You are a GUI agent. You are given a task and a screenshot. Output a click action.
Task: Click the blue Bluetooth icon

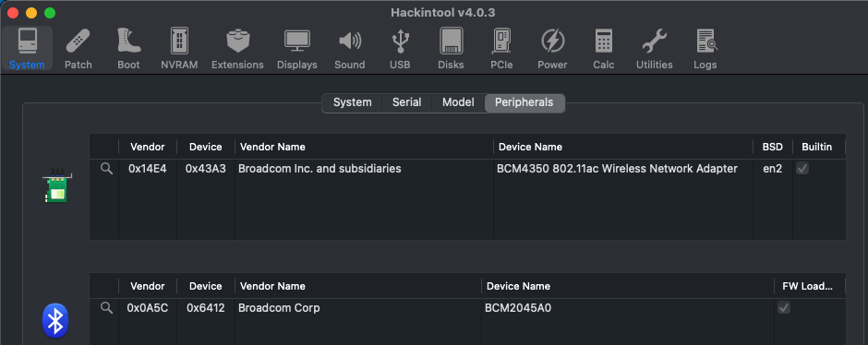coord(55,320)
